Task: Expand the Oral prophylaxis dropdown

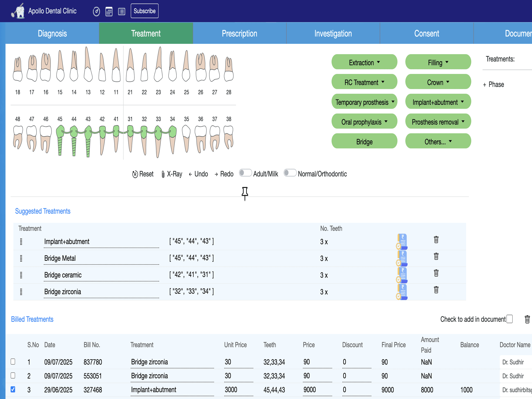Action: coord(364,121)
